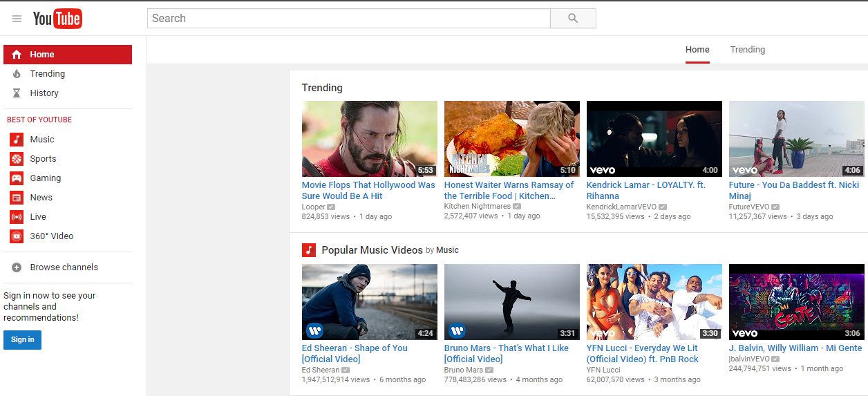Screen dimensions: 868x396
Task: Play the Ed Sheeran thumbnail (4:24)
Action: (x=370, y=302)
